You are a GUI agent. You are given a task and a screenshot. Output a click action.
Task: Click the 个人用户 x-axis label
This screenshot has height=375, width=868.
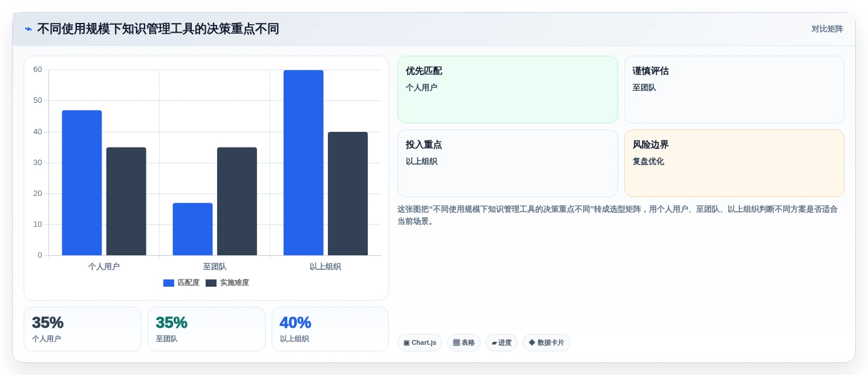click(x=104, y=267)
